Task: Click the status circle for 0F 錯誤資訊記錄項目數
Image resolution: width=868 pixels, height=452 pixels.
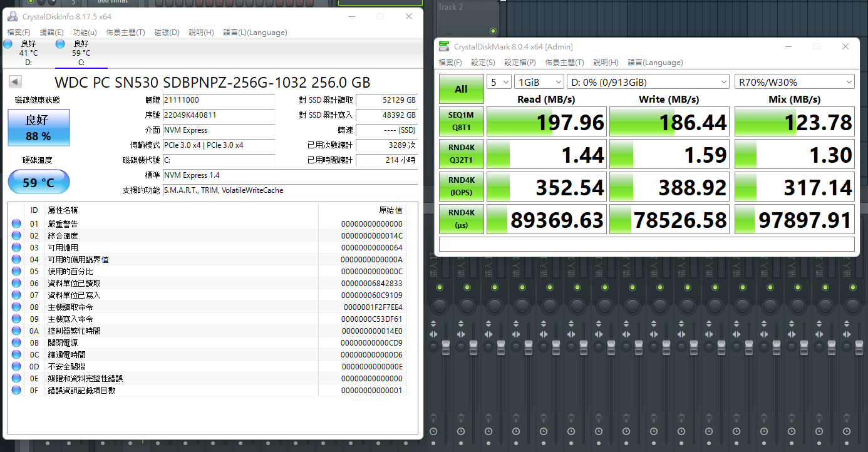Action: [16, 390]
